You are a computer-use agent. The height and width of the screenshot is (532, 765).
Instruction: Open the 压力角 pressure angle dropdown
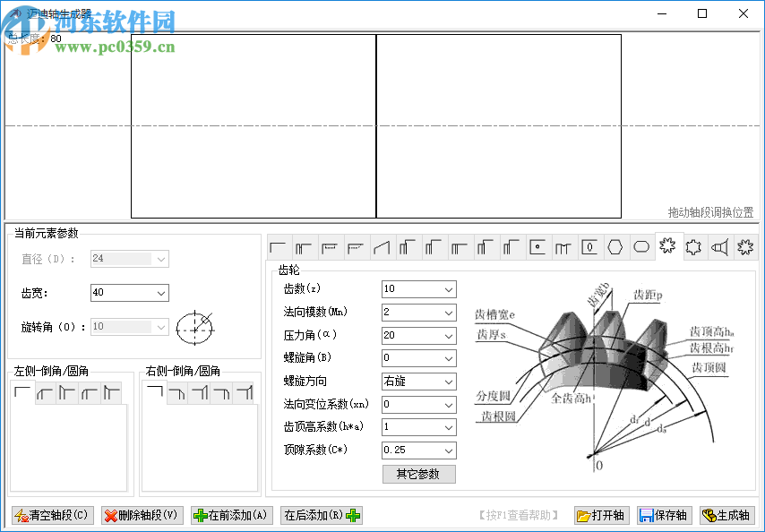448,335
